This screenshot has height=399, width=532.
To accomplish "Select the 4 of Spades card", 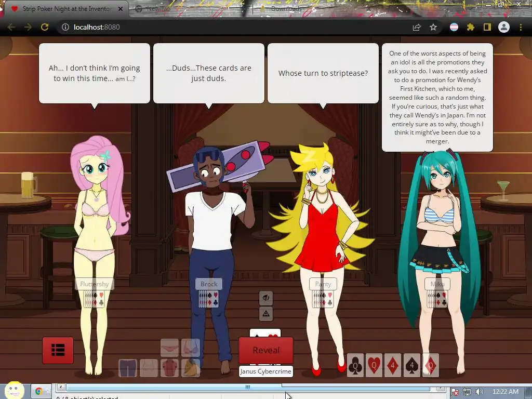I will pos(411,365).
